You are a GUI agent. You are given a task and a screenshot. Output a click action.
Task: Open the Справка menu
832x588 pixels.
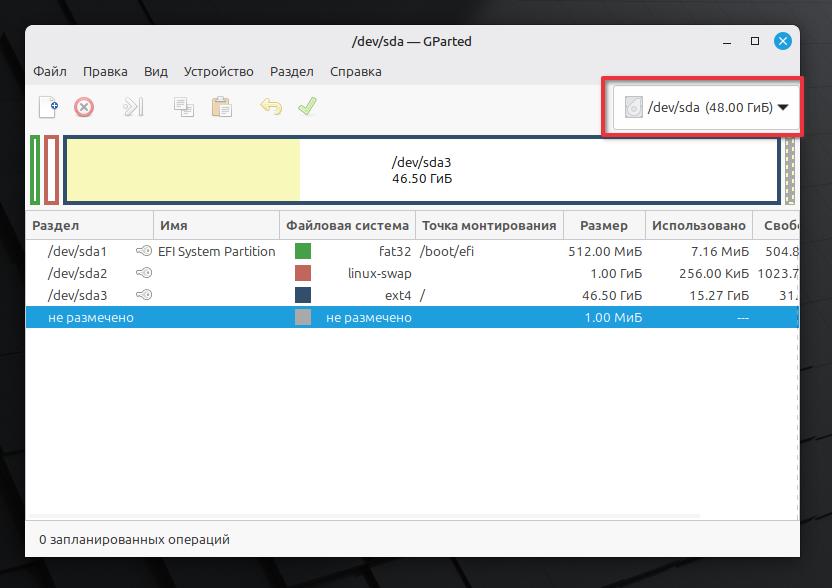tap(356, 72)
